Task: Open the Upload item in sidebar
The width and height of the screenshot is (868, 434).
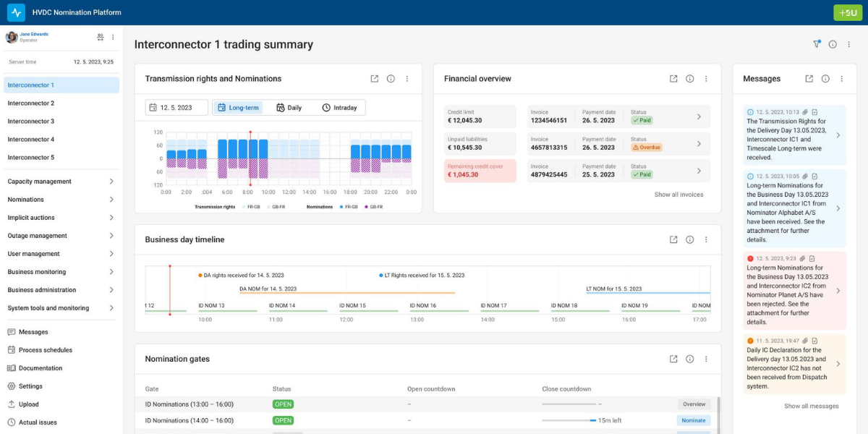Action: pyautogui.click(x=29, y=404)
